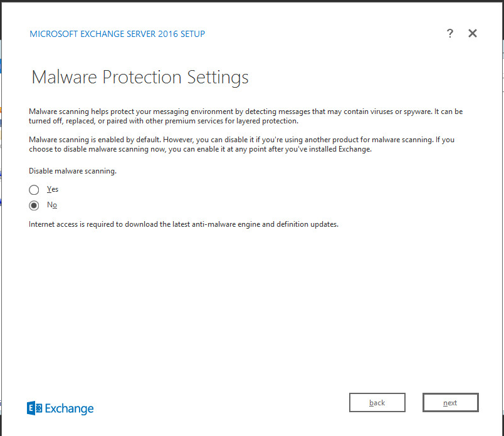Image resolution: width=504 pixels, height=436 pixels.
Task: Click the line starting "choose to disable malware scanning now"
Action: pyautogui.click(x=201, y=149)
